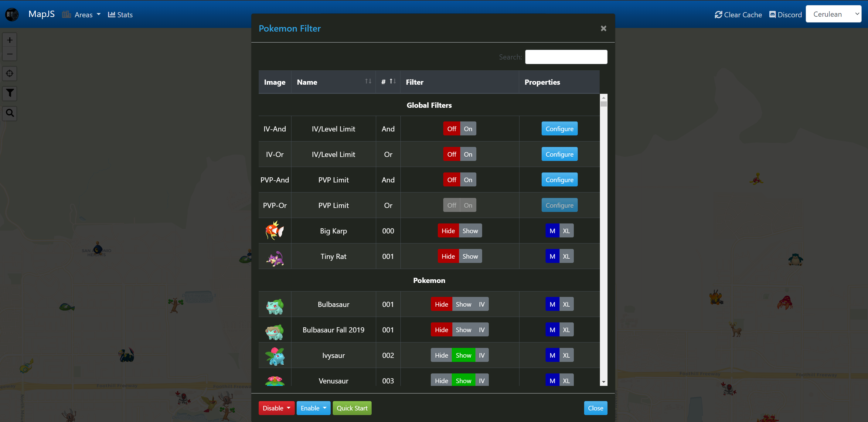The image size is (868, 422).
Task: Open the Discord link icon
Action: (772, 15)
